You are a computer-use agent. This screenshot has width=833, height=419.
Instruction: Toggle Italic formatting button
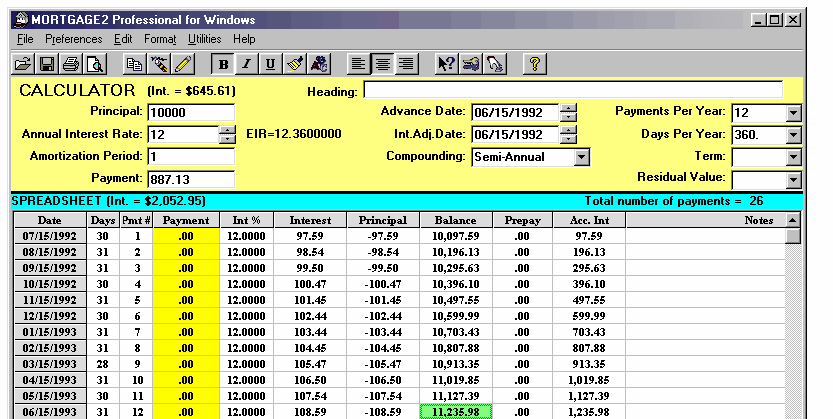coord(247,64)
